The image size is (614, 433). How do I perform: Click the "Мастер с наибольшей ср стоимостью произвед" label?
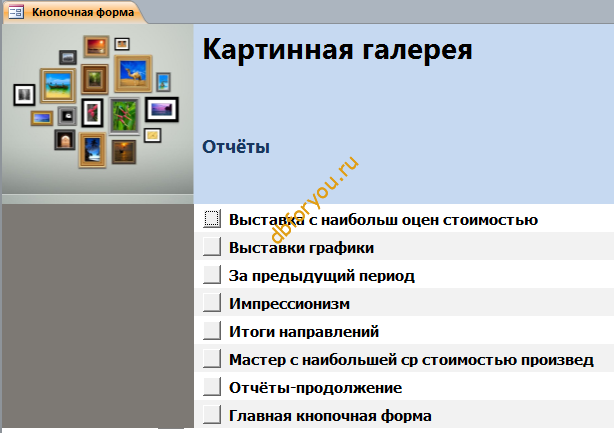pyautogui.click(x=411, y=360)
